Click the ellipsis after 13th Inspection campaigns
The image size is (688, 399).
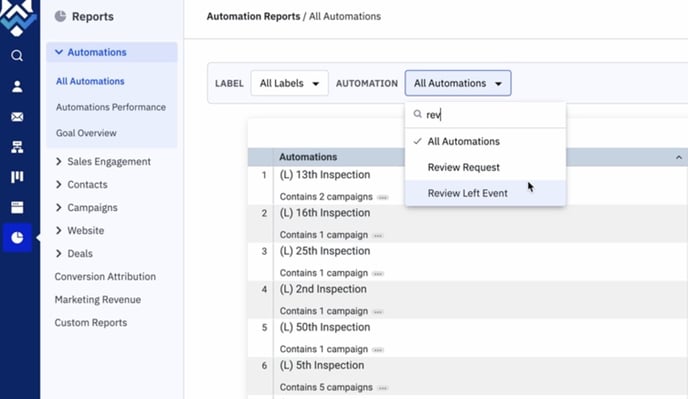(x=383, y=197)
